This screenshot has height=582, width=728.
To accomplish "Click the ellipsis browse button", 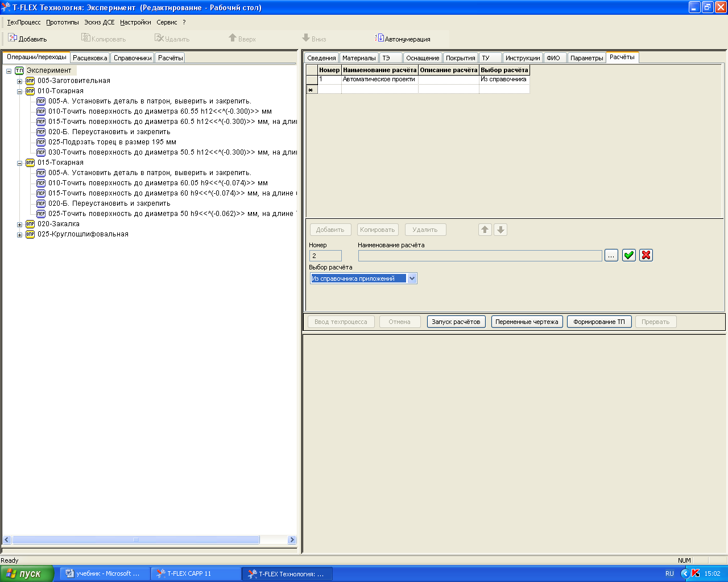I will click(x=611, y=256).
